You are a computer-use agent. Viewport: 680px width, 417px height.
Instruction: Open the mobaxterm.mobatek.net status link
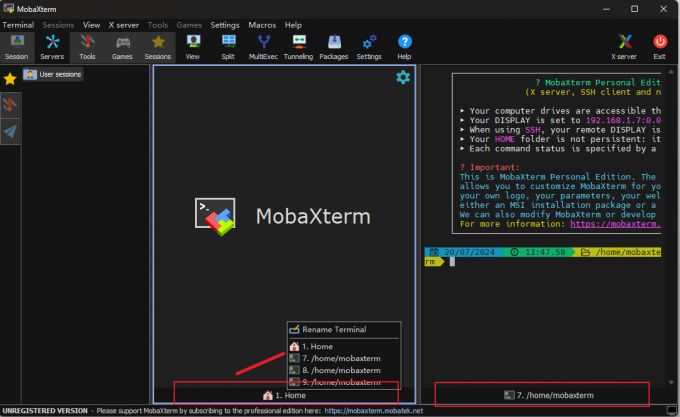coord(374,411)
